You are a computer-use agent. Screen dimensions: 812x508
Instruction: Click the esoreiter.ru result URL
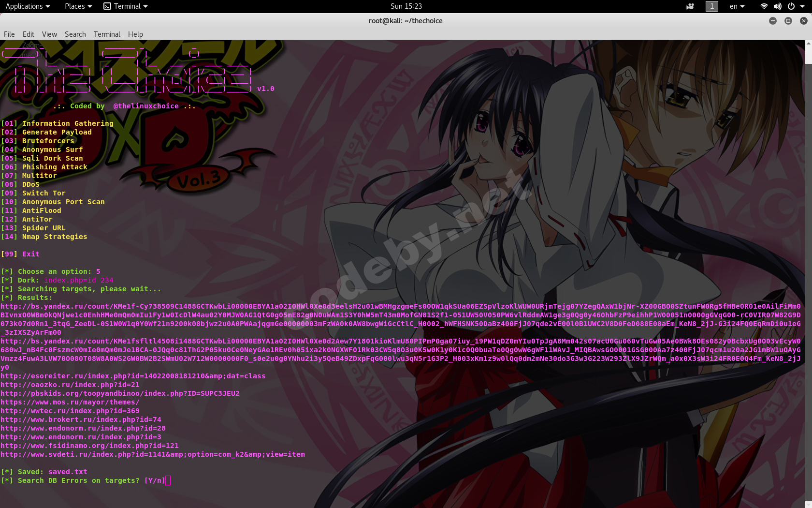[x=133, y=376]
